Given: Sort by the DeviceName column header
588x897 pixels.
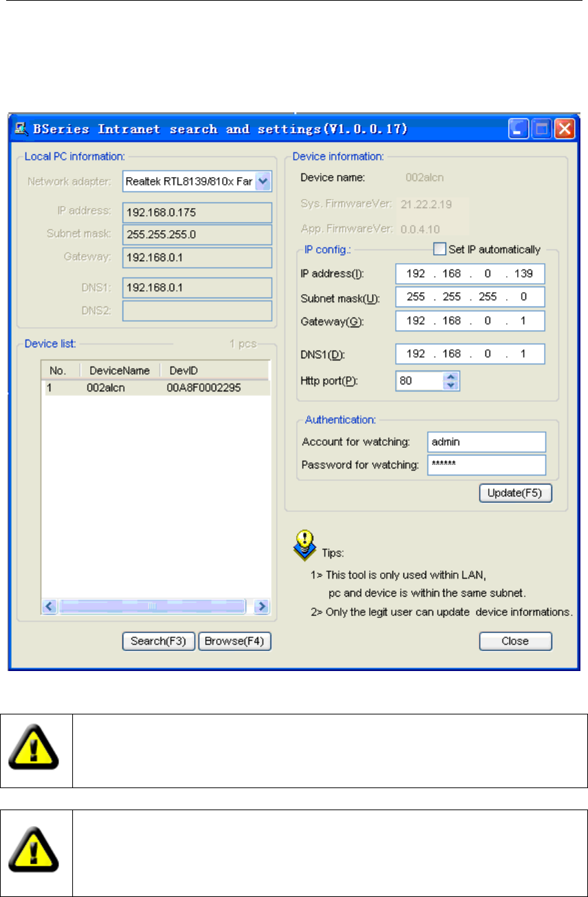Looking at the screenshot, I should [x=120, y=370].
